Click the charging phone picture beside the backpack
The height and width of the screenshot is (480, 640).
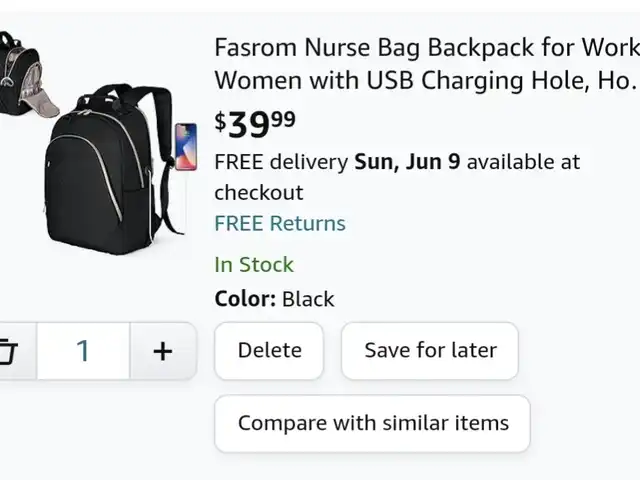pos(186,147)
